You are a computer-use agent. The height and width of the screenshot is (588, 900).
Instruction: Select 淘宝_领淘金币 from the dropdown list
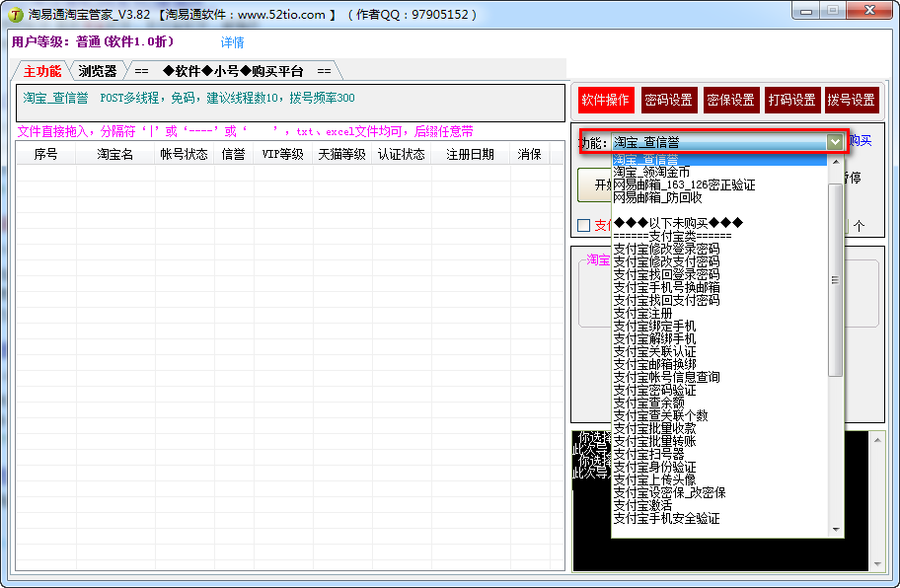(x=651, y=173)
